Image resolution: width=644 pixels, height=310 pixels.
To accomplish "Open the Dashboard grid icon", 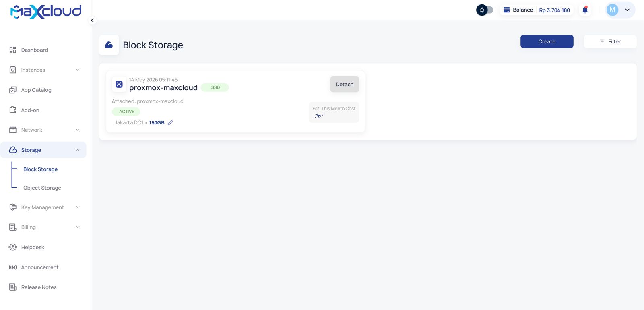I will (x=13, y=50).
